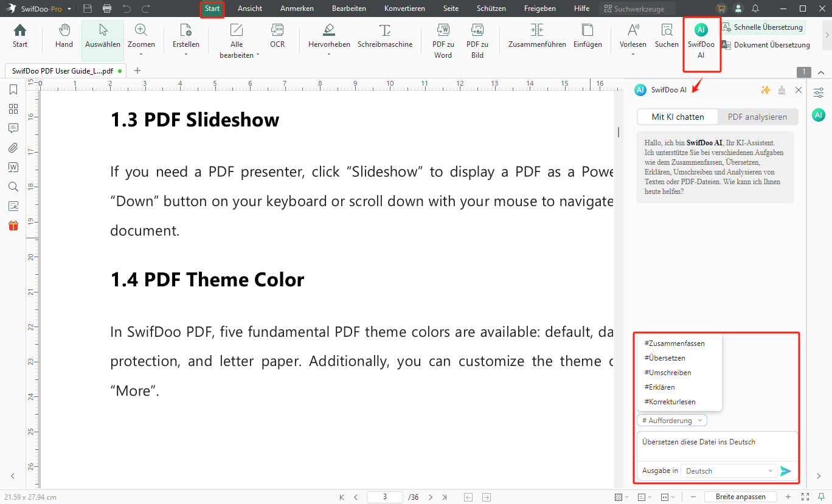Image resolution: width=832 pixels, height=504 pixels.
Task: Choose #Zusammenfassen from prompt list
Action: [x=674, y=343]
